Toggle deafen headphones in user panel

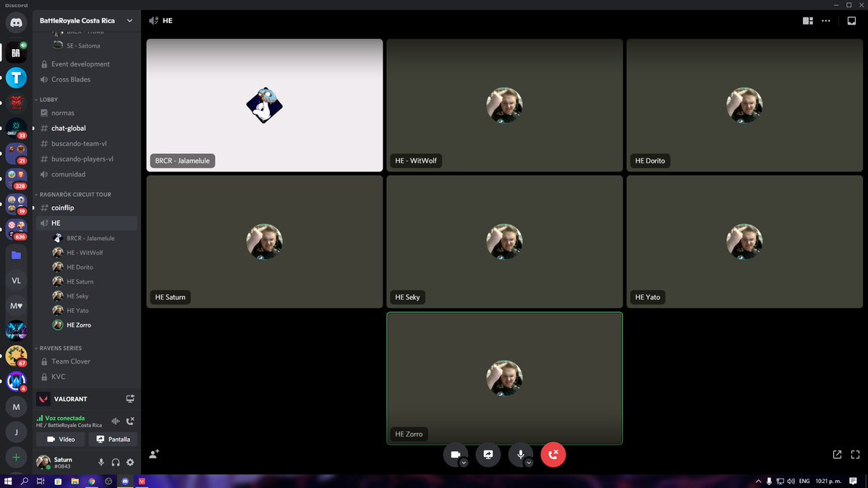116,462
